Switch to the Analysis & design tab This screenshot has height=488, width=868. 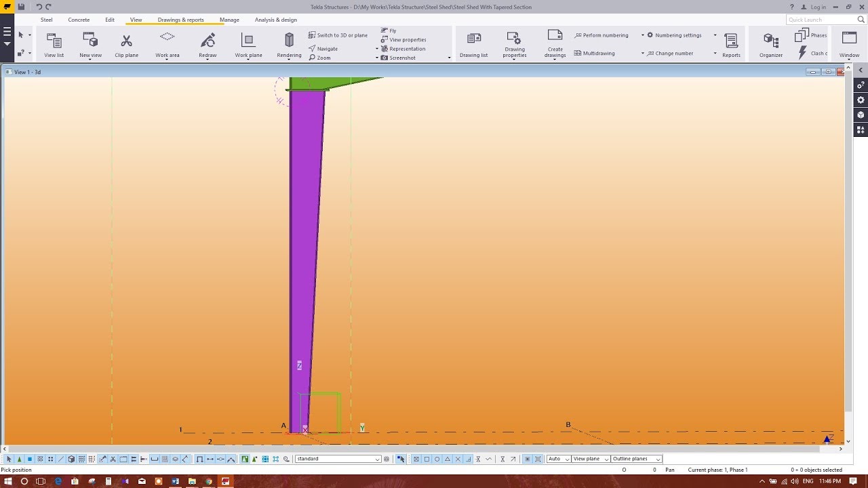275,20
